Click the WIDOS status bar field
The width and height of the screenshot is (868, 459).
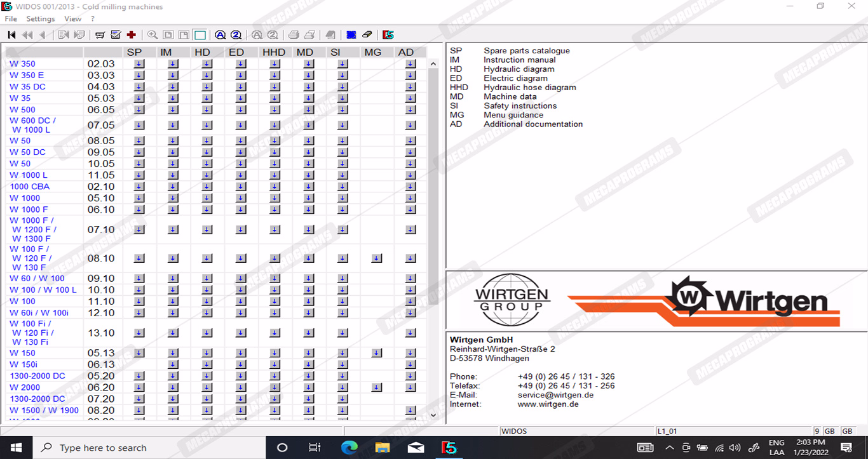click(x=578, y=431)
